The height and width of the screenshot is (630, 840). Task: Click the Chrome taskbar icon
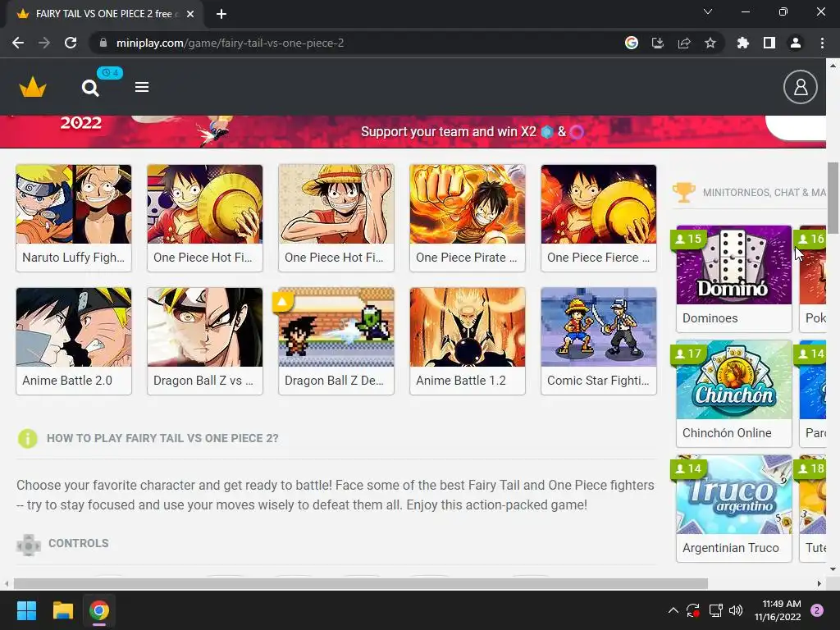(99, 610)
